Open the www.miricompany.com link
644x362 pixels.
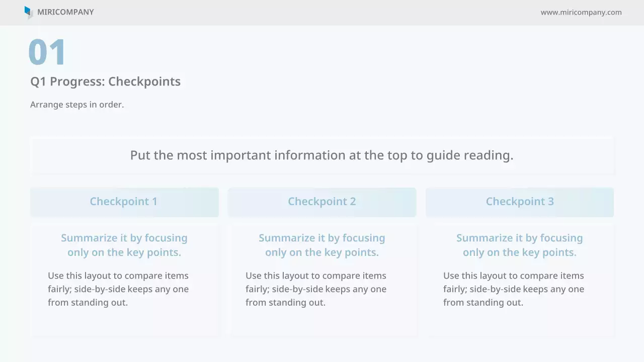coord(581,12)
